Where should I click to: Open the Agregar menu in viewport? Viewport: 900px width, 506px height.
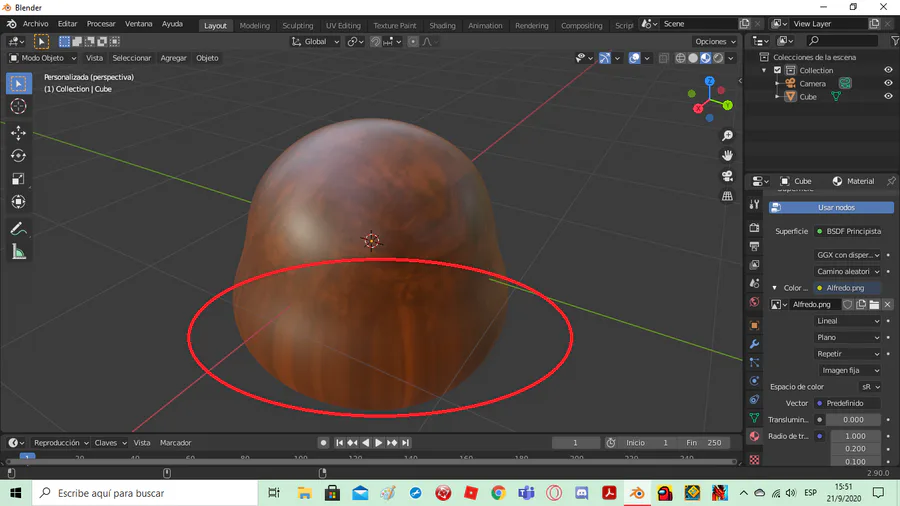click(173, 58)
